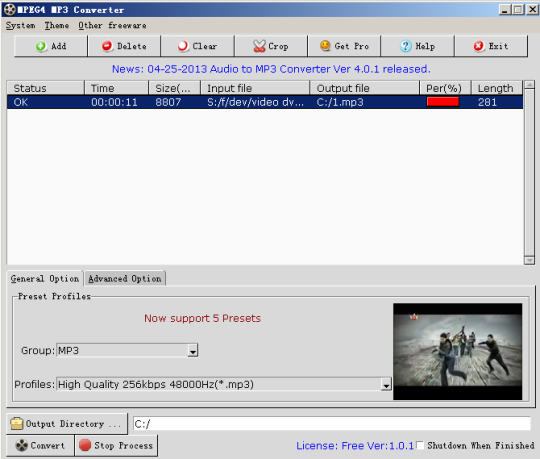The width and height of the screenshot is (540, 459).
Task: Click the Size column header
Action: [175, 88]
